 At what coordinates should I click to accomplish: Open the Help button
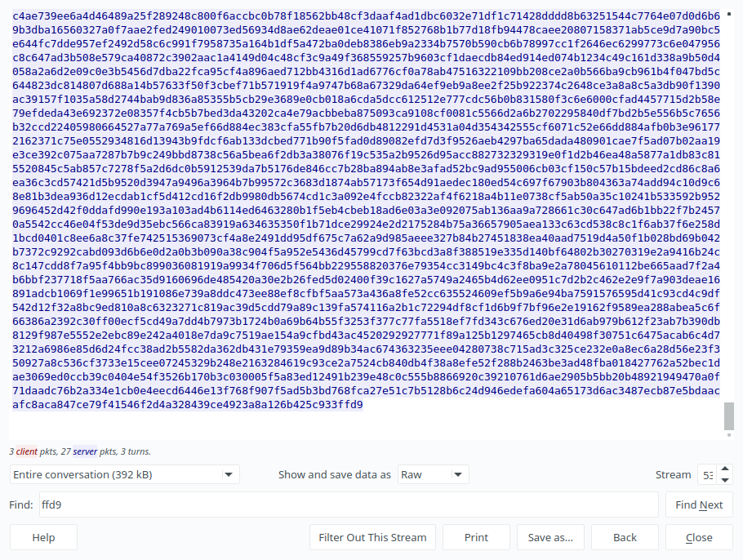pyautogui.click(x=43, y=537)
